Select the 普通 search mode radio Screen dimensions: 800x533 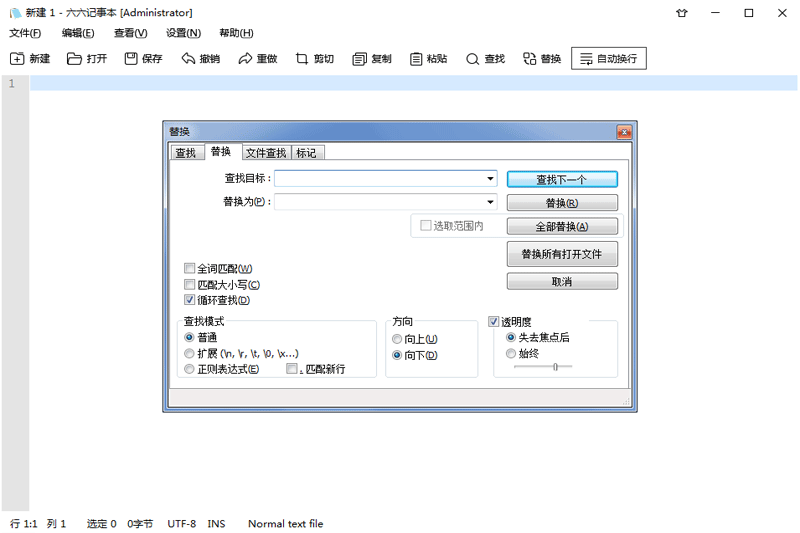click(x=189, y=337)
